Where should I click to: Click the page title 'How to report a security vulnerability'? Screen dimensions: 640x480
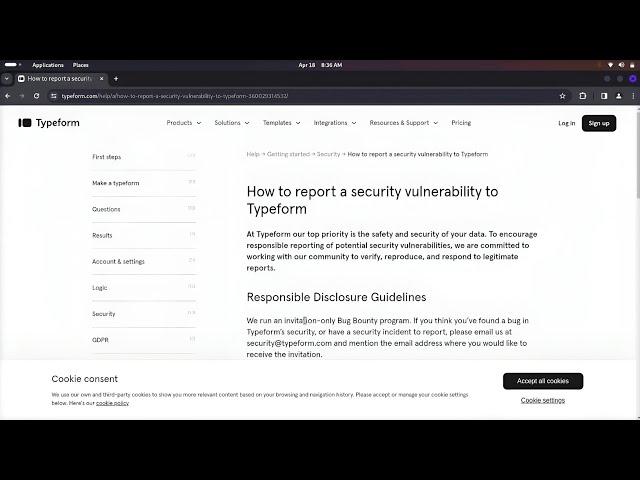pos(372,200)
